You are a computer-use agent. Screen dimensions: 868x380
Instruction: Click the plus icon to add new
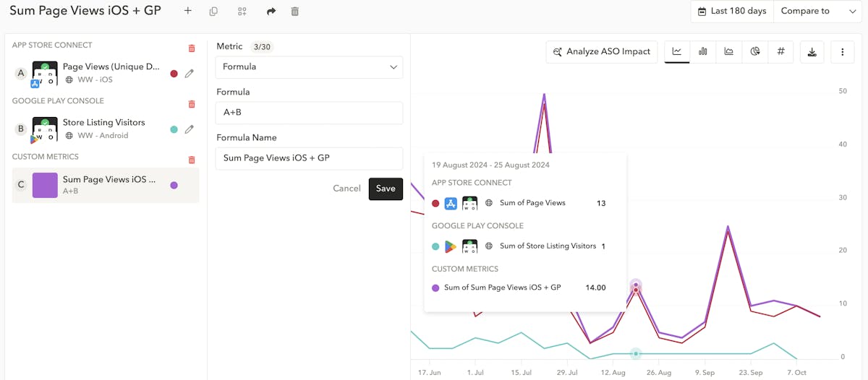coord(188,12)
